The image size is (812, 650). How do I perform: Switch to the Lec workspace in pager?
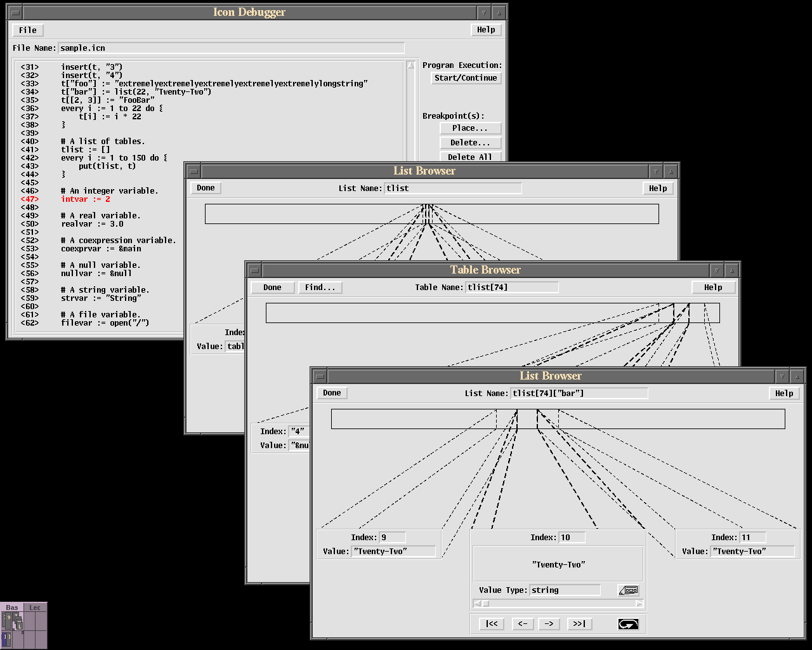coord(35,607)
